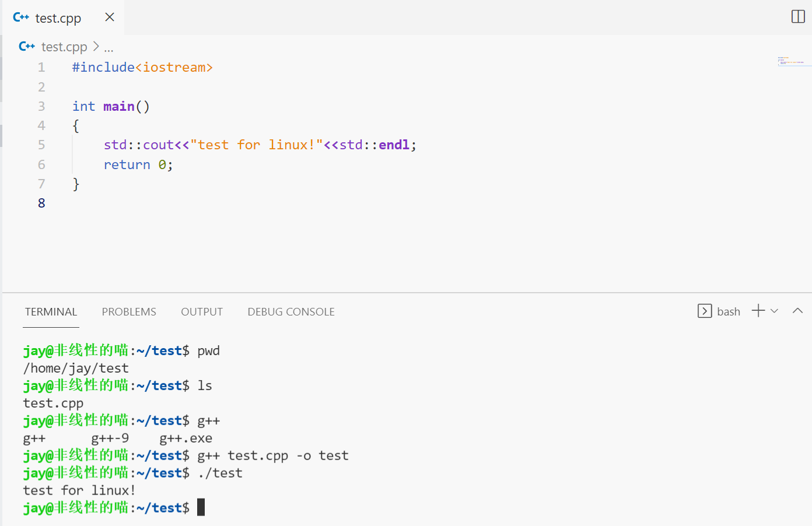Click the 'test for linux!' terminal output
Screen dimensions: 812x526
coord(79,490)
